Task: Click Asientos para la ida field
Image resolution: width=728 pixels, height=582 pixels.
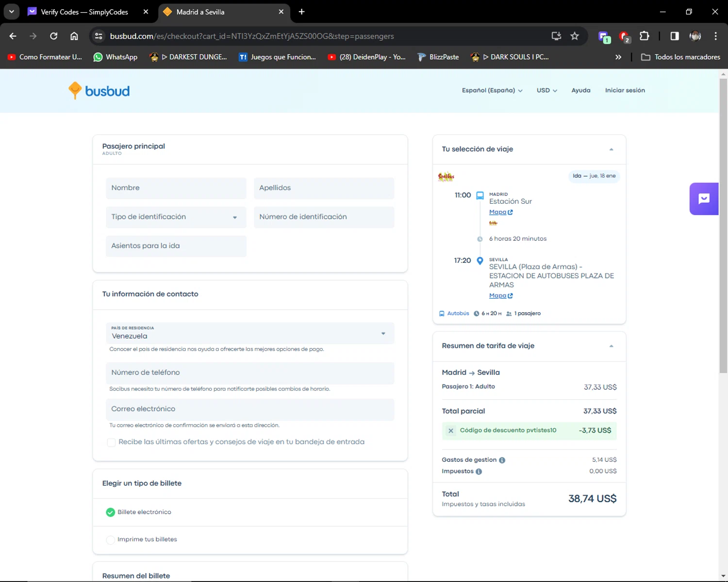Action: pyautogui.click(x=176, y=246)
